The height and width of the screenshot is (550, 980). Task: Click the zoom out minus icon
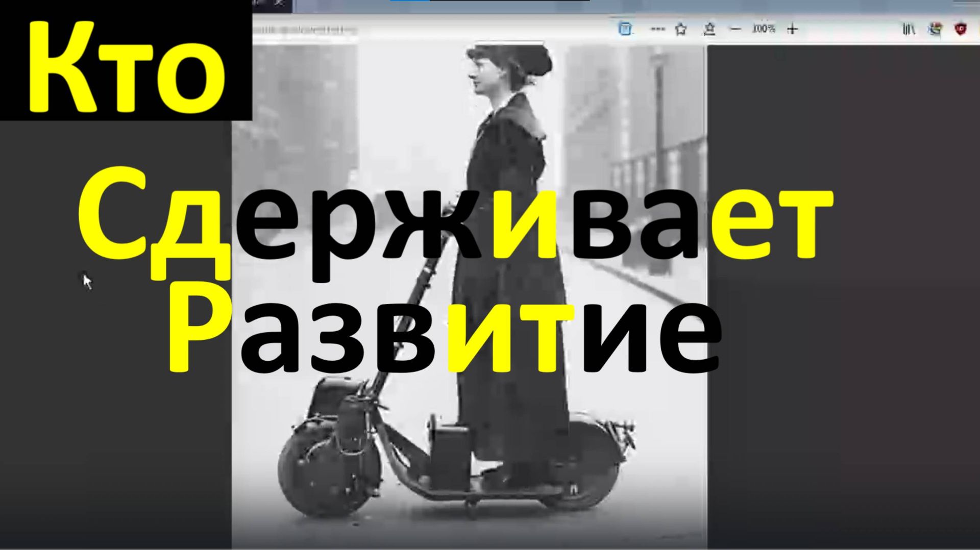736,29
